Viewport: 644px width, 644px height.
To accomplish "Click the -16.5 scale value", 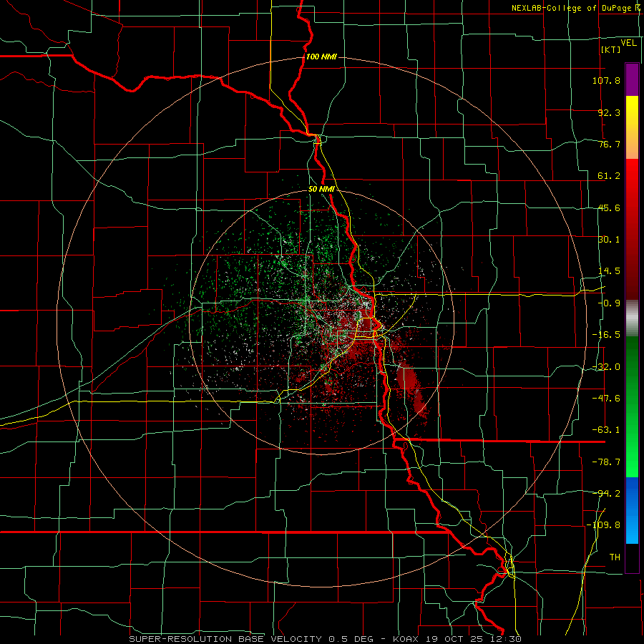I will tap(606, 335).
